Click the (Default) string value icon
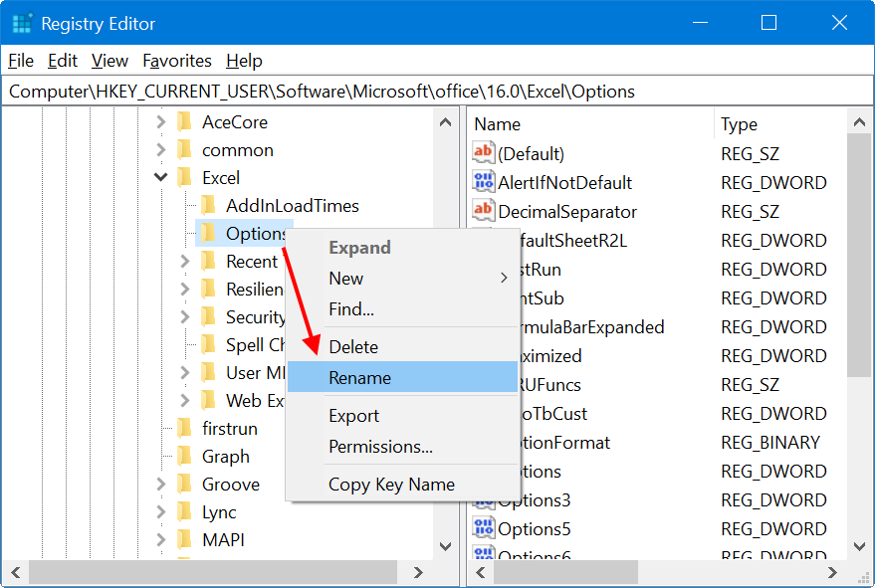875x588 pixels. coord(484,153)
